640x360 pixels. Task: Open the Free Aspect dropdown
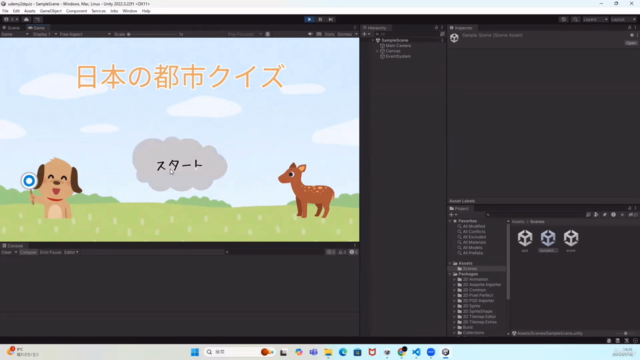coord(85,34)
